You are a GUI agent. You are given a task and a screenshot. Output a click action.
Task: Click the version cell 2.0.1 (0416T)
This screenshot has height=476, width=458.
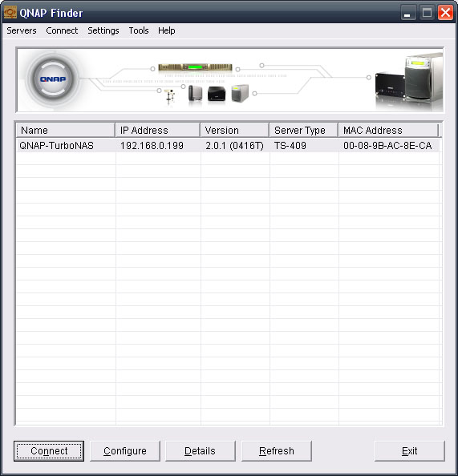tap(234, 146)
